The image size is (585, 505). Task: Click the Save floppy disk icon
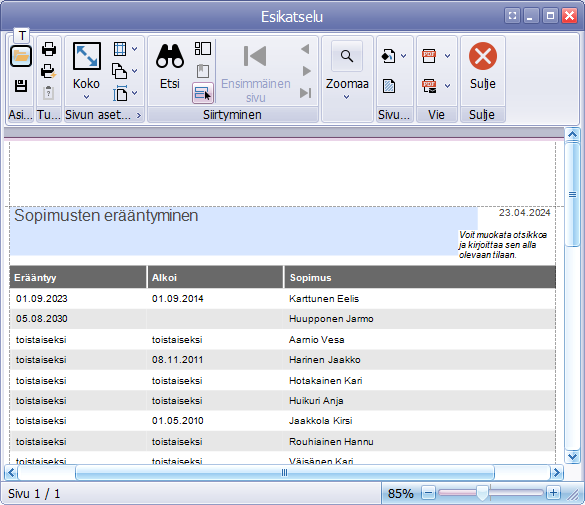(21, 86)
